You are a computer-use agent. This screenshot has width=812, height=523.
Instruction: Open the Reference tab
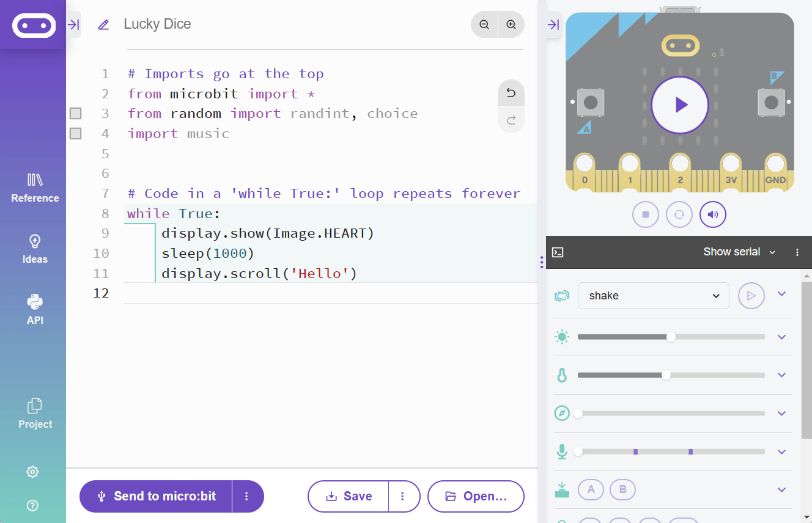click(x=35, y=188)
